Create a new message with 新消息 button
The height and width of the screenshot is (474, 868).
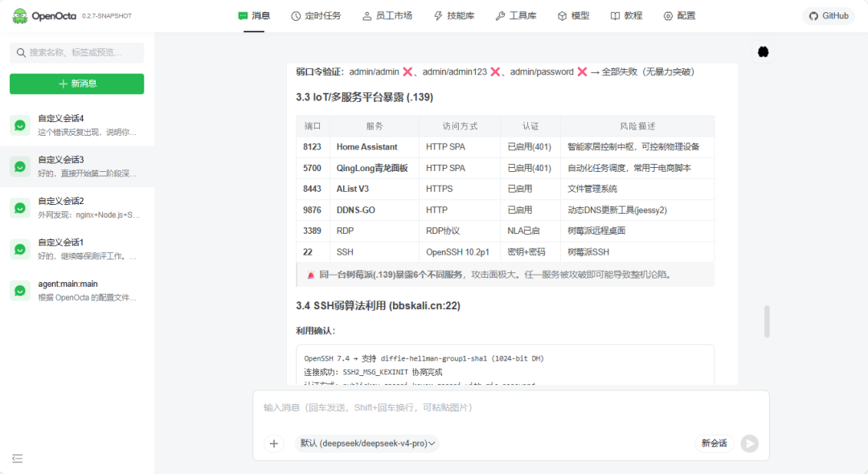pyautogui.click(x=77, y=84)
